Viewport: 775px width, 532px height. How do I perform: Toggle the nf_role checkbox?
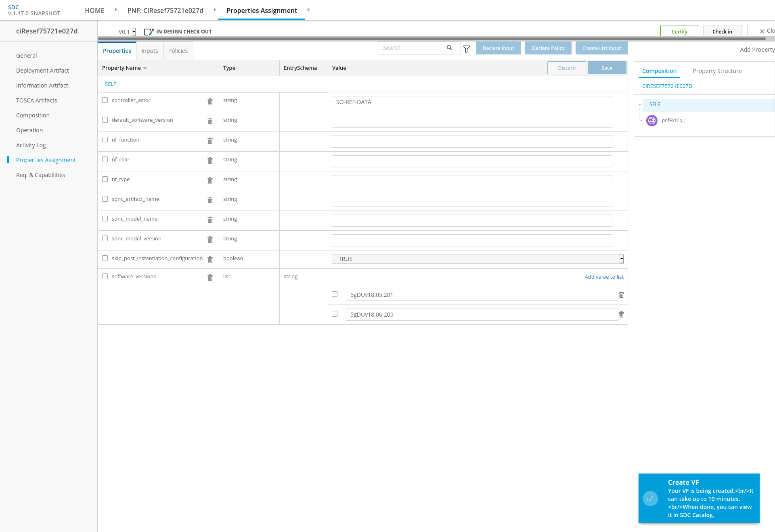coord(105,159)
